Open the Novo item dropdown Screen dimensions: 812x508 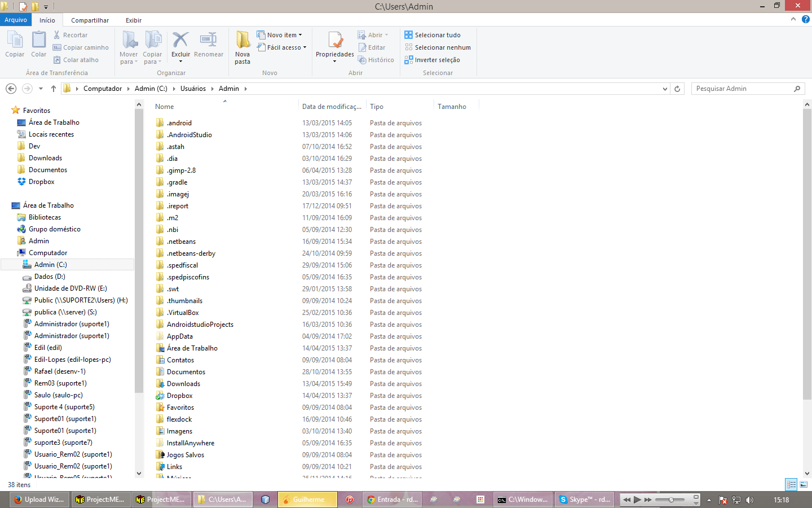click(x=280, y=34)
